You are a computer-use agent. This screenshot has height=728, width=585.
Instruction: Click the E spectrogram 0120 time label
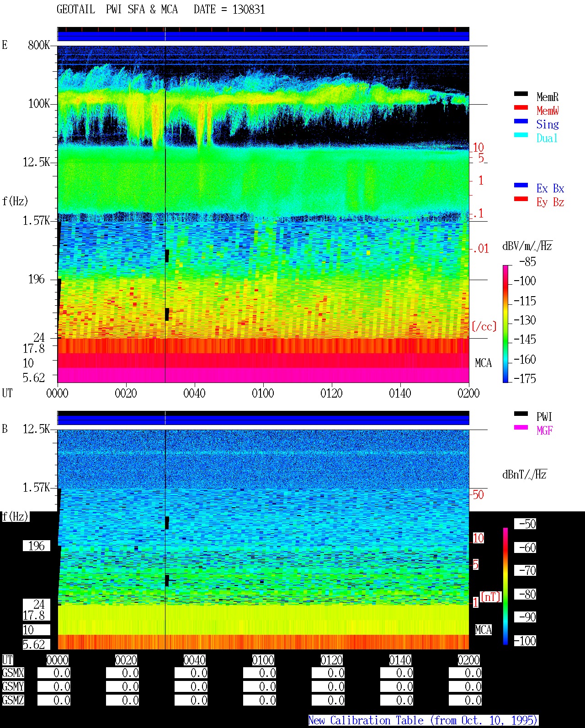pyautogui.click(x=331, y=393)
